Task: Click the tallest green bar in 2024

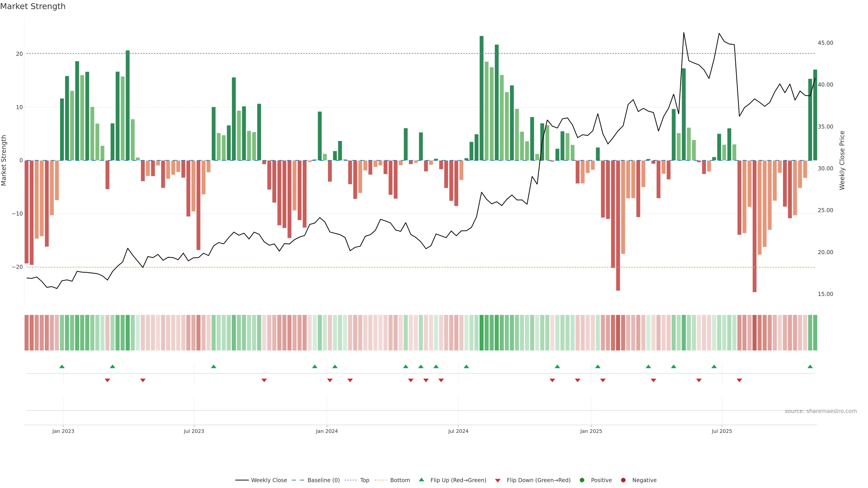Action: (x=481, y=98)
